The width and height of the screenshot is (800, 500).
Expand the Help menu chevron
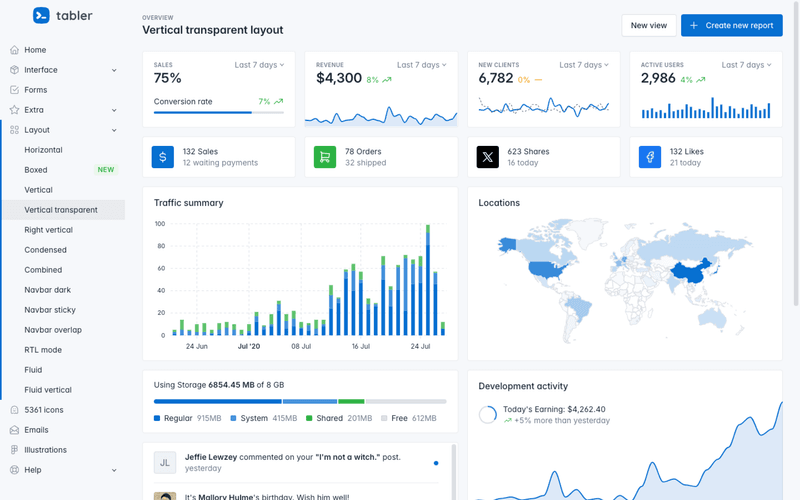114,470
